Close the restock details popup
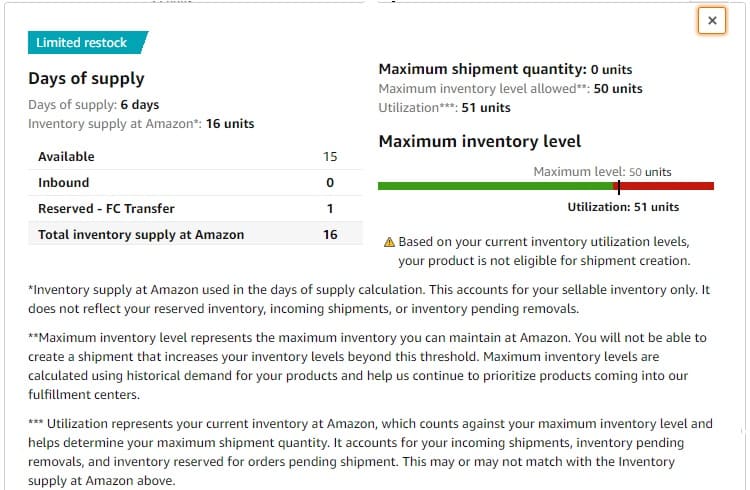750x490 pixels. click(x=712, y=21)
